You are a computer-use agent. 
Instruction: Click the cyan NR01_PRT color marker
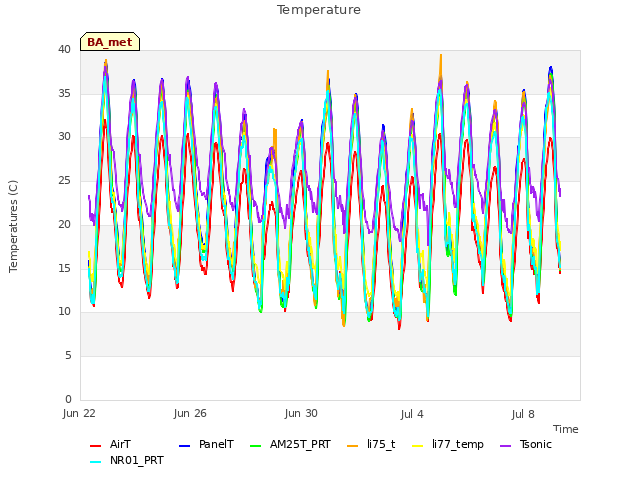pos(95,462)
